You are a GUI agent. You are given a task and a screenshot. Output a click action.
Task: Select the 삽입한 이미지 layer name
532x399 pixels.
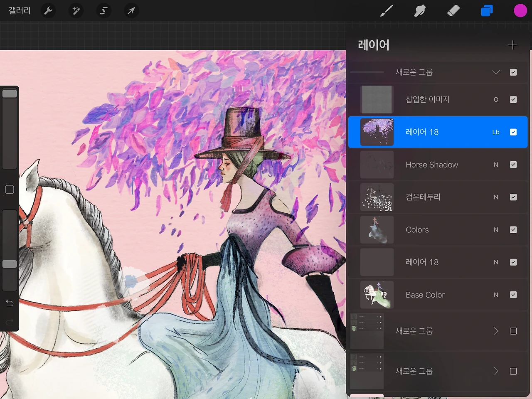(428, 99)
